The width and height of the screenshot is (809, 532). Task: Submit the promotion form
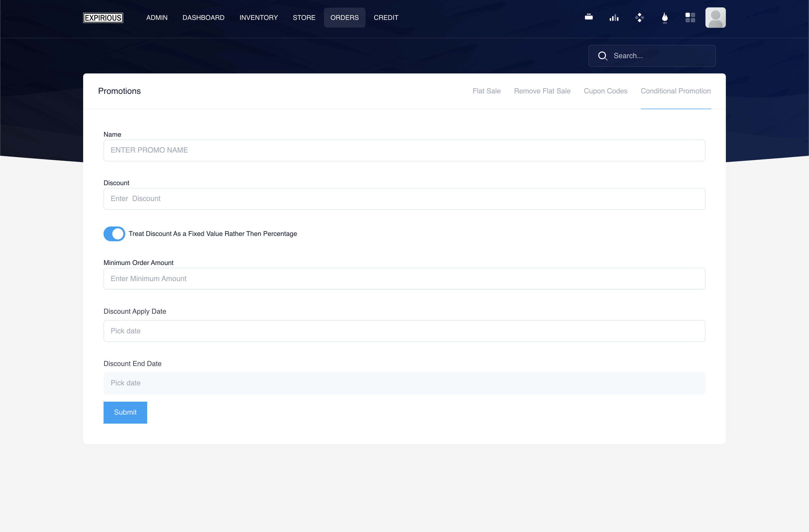point(125,412)
